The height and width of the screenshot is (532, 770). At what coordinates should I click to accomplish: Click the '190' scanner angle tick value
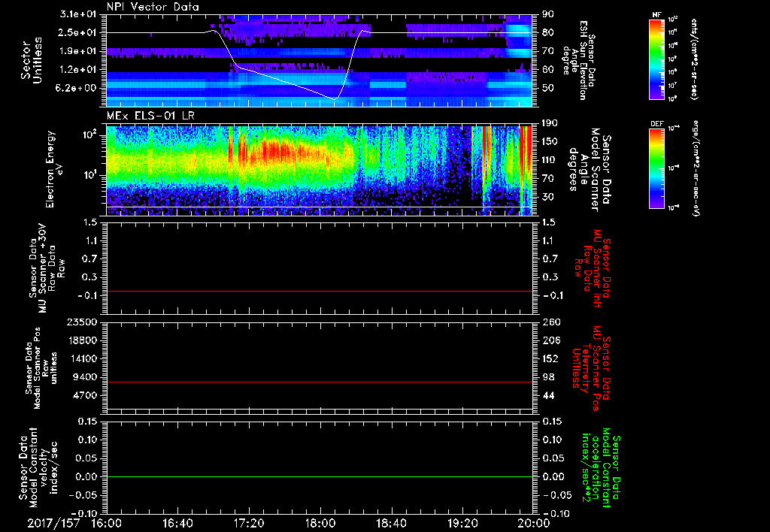(x=550, y=123)
